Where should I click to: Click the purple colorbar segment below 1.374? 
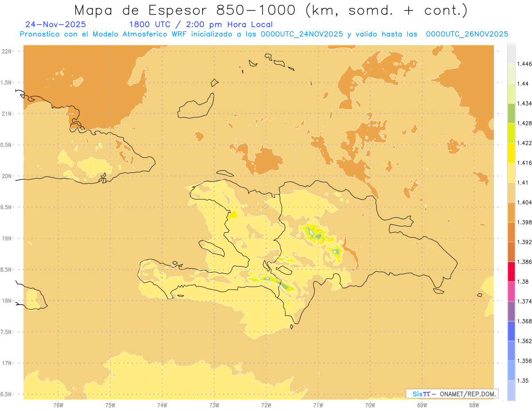click(x=511, y=311)
